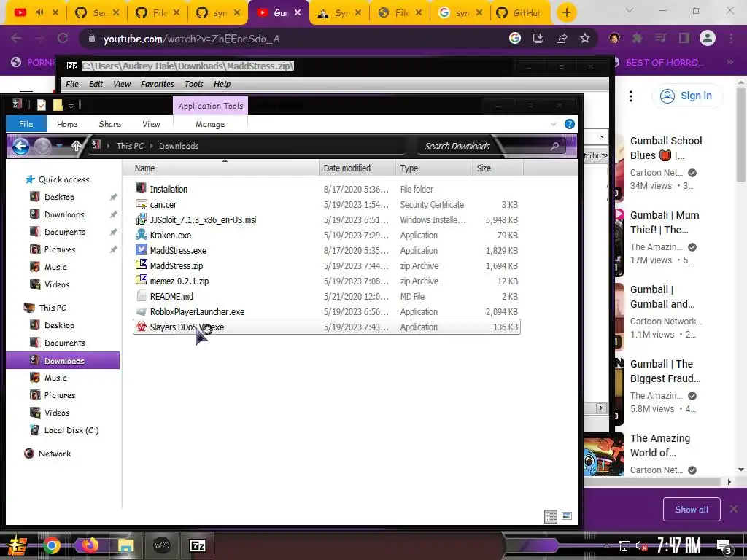The width and height of the screenshot is (747, 560).
Task: Open 7-Zip from the taskbar
Action: (197, 545)
